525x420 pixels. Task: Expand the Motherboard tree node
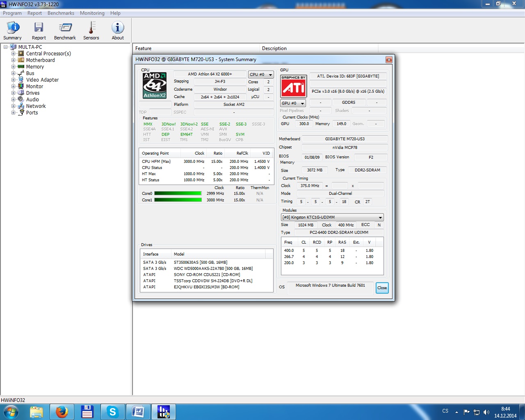click(x=14, y=60)
